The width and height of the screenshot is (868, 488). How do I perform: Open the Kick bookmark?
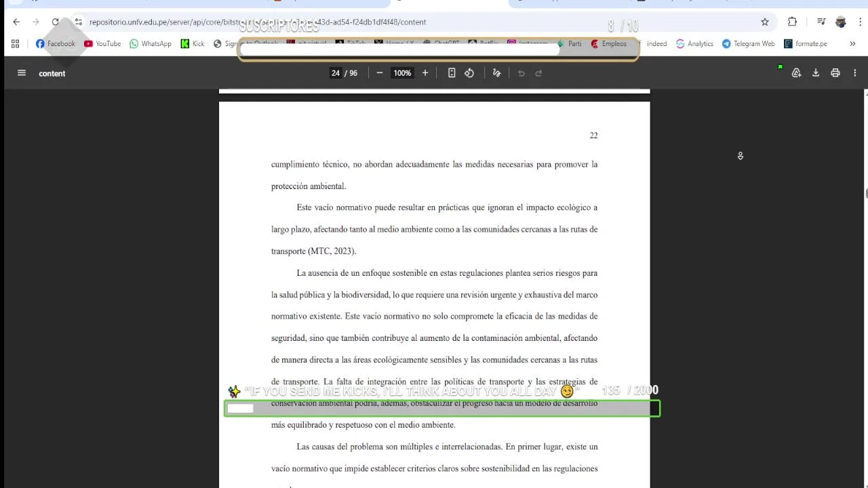point(193,43)
